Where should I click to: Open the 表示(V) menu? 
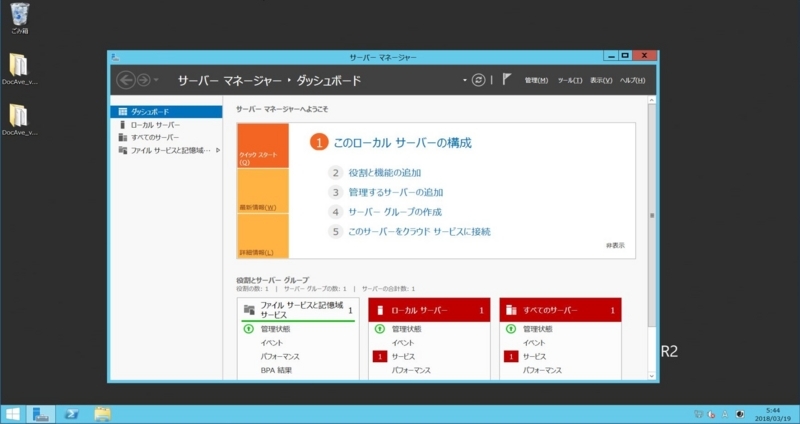coord(601,81)
